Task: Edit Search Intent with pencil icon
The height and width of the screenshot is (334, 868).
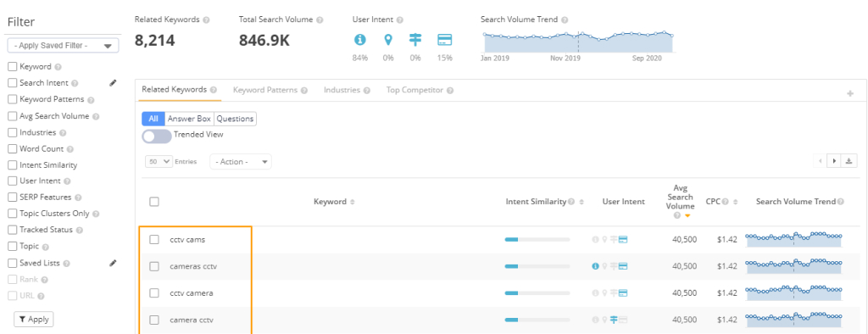Action: click(x=113, y=82)
